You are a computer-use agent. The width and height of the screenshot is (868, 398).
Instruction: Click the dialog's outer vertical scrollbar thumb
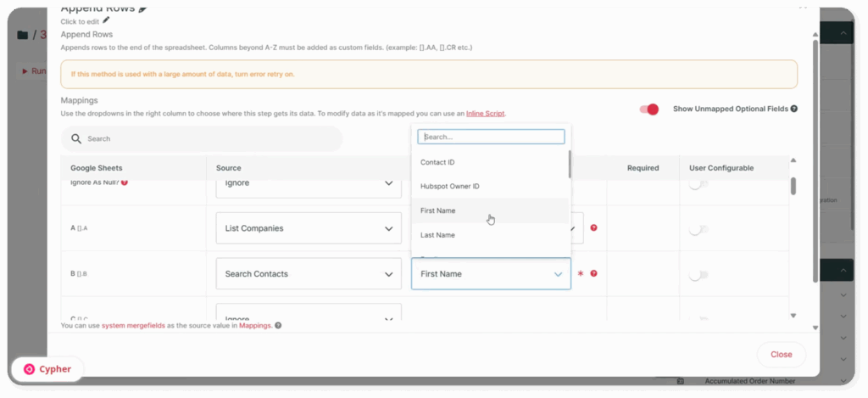[815, 160]
